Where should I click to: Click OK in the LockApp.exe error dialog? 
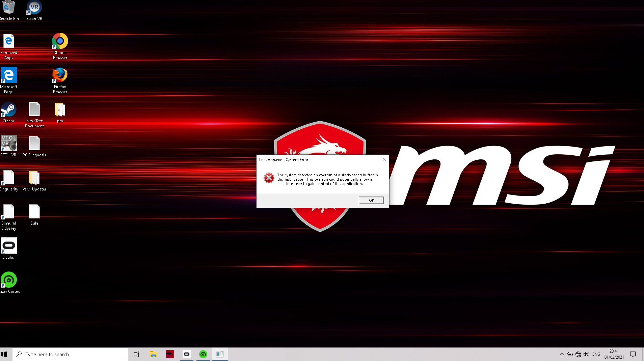(371, 200)
